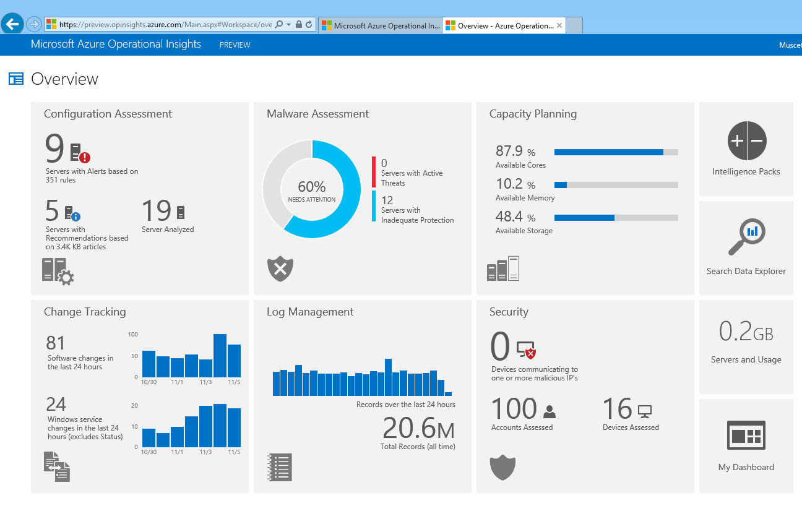Click servers gear icon in Configuration Assessment
The image size is (802, 532).
click(x=58, y=271)
